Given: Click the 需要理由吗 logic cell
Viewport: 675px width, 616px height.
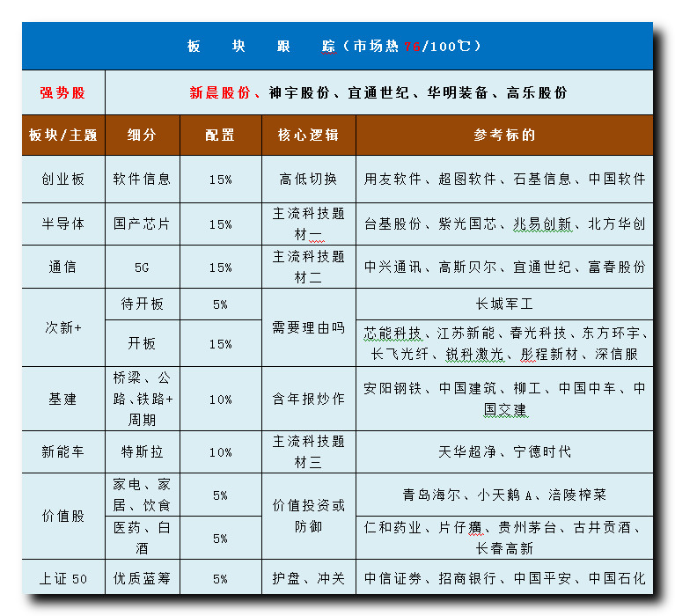Looking at the screenshot, I should [308, 327].
